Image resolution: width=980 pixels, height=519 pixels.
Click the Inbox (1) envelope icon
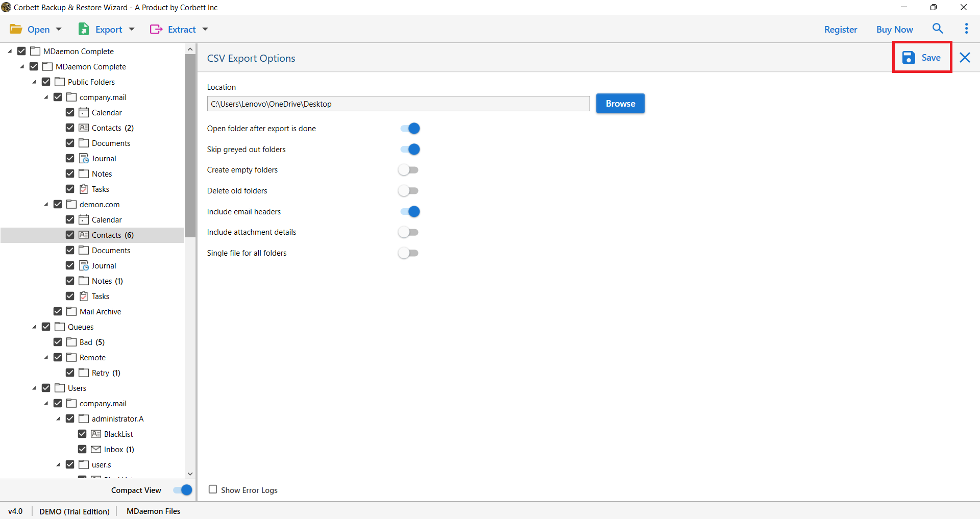[x=96, y=449]
